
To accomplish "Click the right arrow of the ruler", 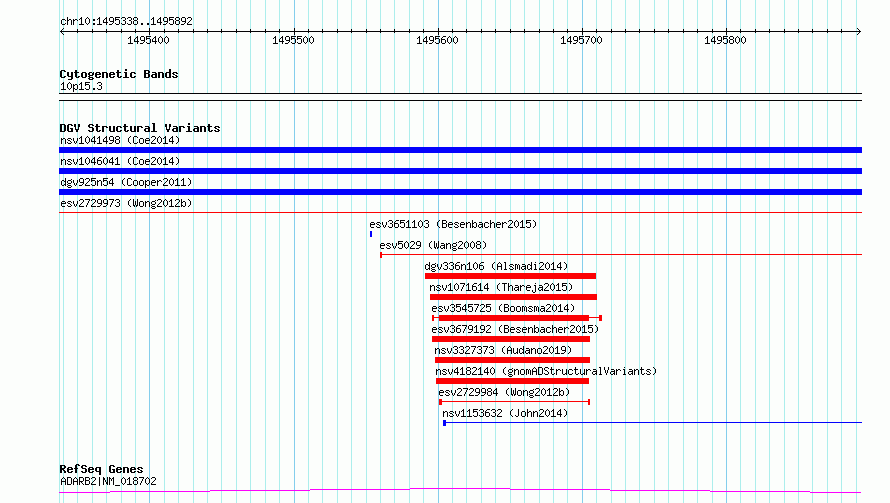I will point(859,31).
